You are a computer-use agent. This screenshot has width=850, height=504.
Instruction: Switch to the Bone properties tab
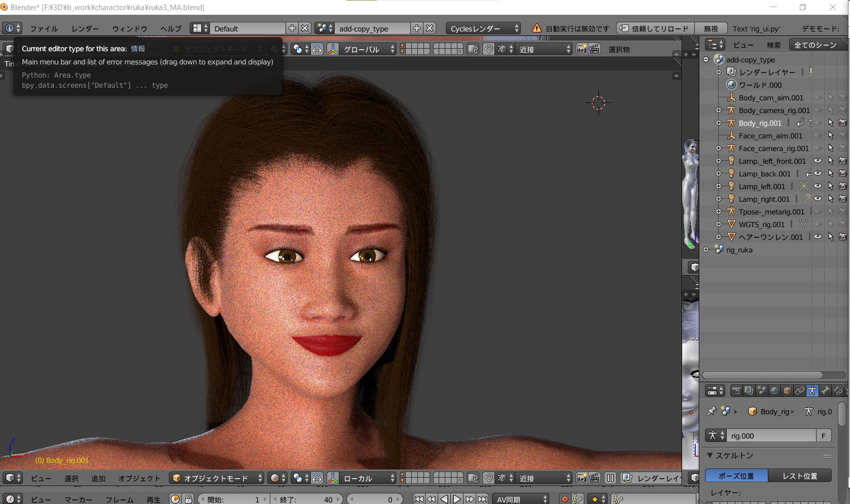point(825,391)
